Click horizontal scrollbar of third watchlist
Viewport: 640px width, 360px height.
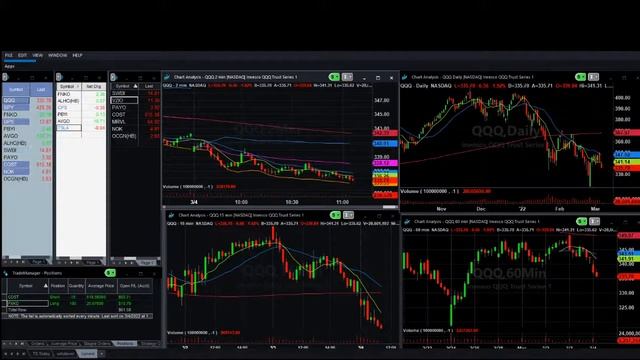(135, 258)
